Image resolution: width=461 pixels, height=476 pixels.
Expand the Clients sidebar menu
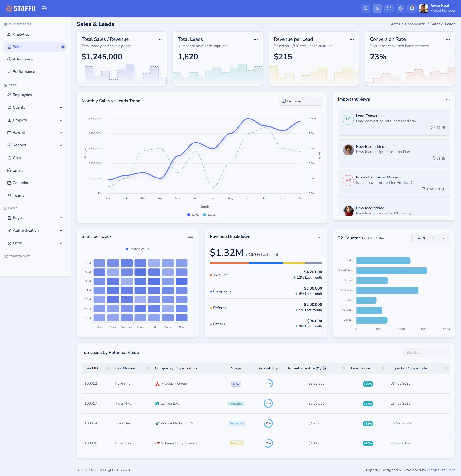pos(35,107)
